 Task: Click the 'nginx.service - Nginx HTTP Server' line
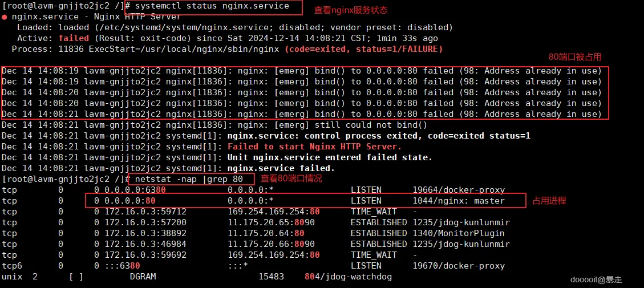(96, 17)
